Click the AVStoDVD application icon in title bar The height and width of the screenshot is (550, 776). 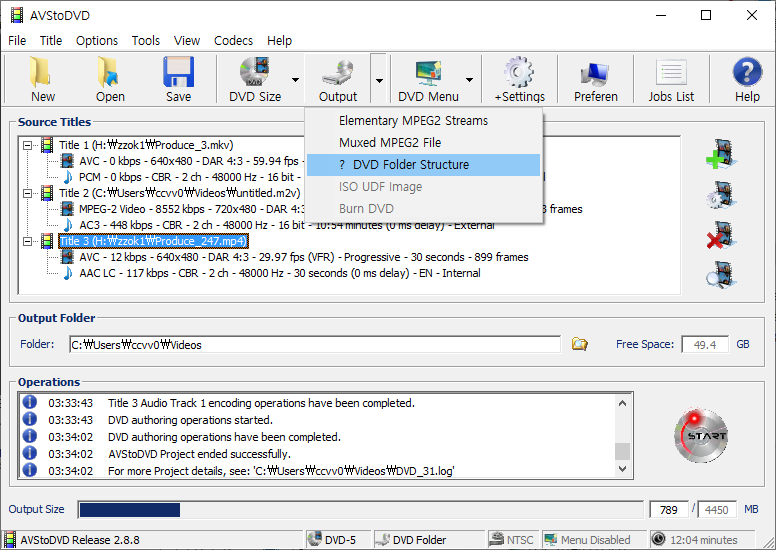[x=17, y=15]
